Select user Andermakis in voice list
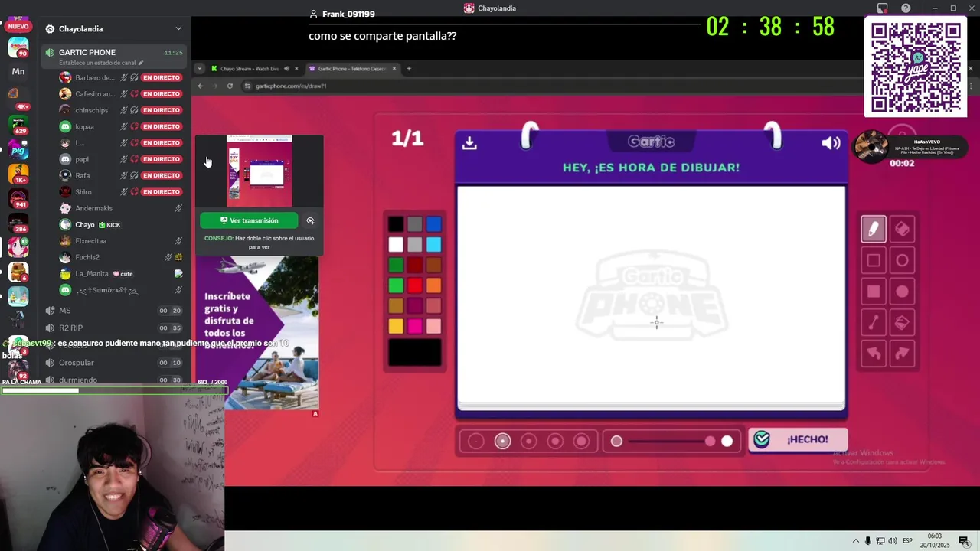The width and height of the screenshot is (980, 551). pyautogui.click(x=120, y=208)
